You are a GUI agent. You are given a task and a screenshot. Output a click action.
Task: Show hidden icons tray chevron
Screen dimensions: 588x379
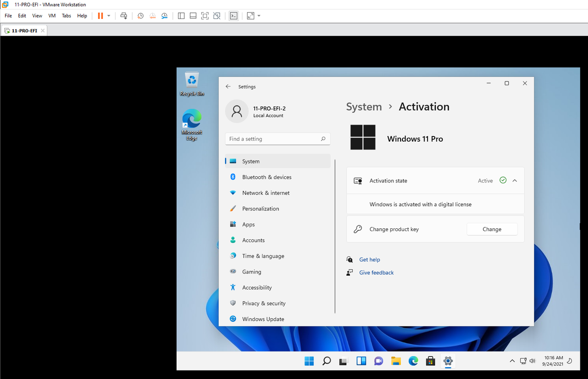(512, 361)
